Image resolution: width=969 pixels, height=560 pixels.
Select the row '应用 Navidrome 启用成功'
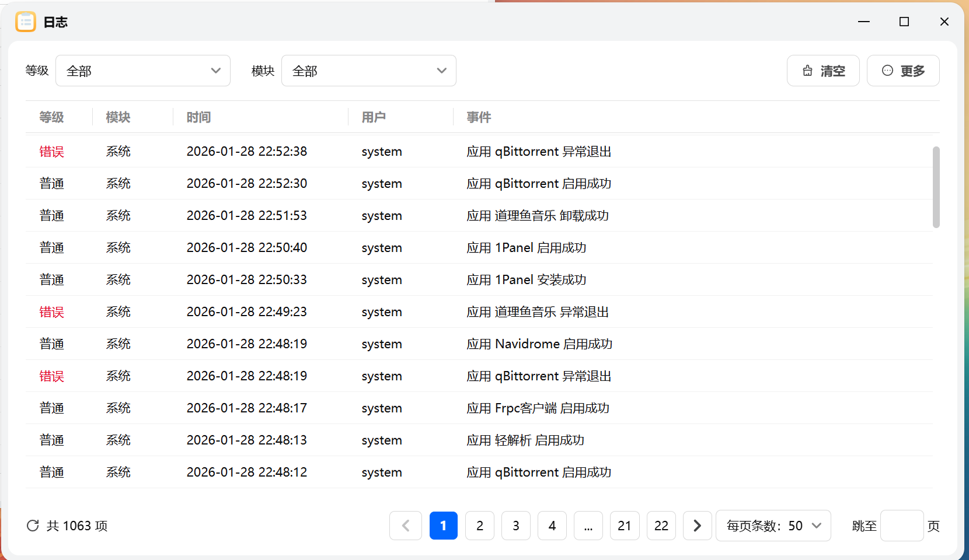coord(479,344)
